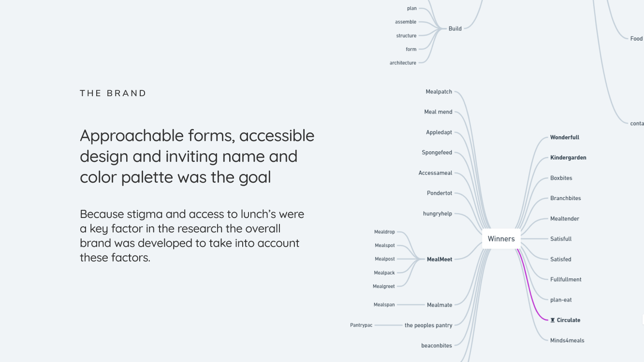Click THE BRAND section heading
The height and width of the screenshot is (362, 644).
pos(113,93)
